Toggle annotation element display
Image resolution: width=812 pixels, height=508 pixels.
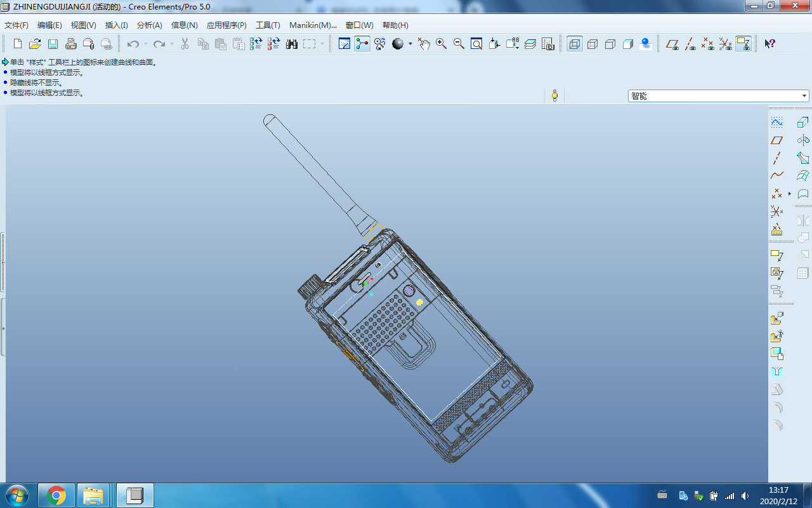(x=743, y=44)
